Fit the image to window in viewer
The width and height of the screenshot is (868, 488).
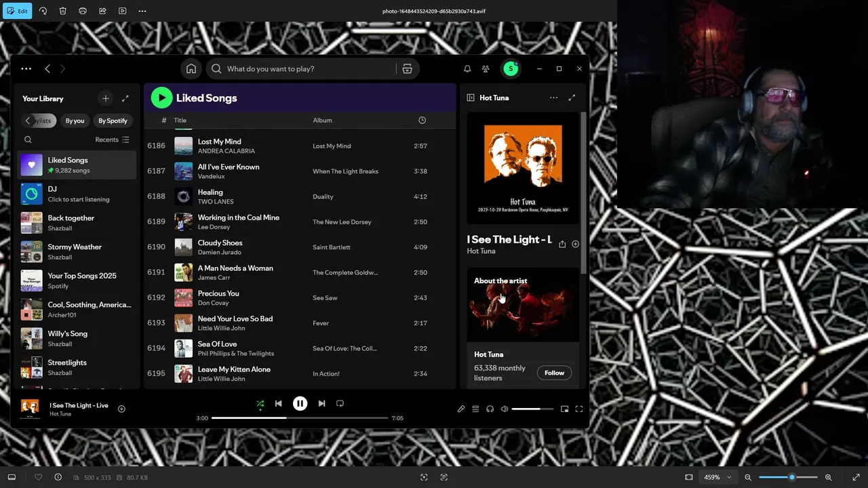click(x=689, y=477)
